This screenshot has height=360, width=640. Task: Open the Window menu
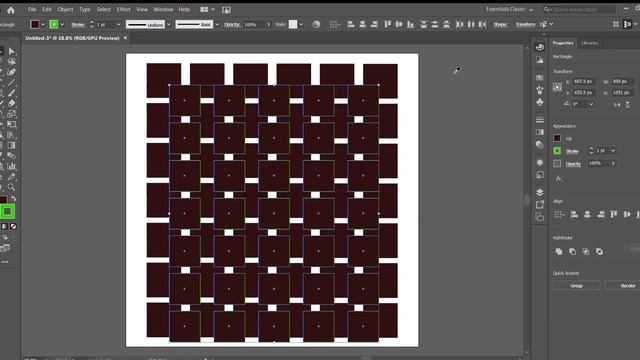163,9
